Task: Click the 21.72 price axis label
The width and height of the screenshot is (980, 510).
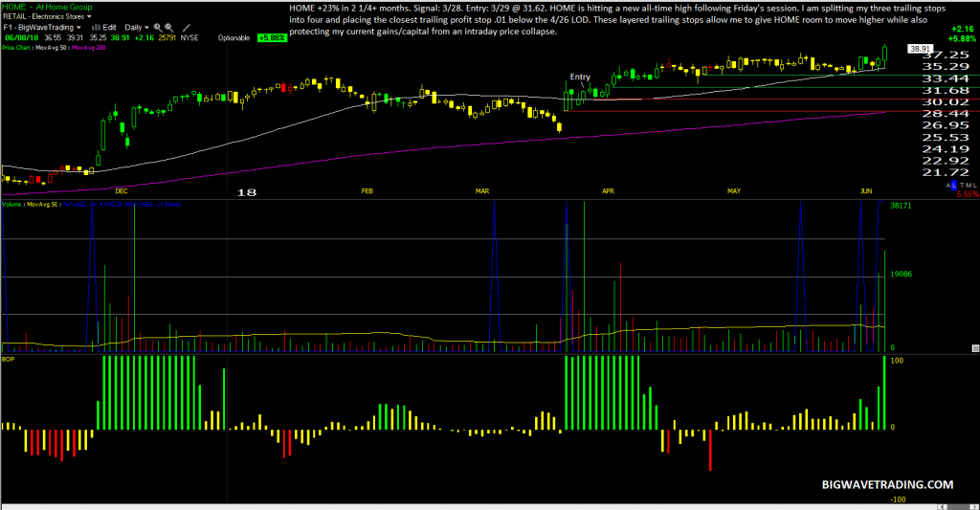Action: [946, 172]
